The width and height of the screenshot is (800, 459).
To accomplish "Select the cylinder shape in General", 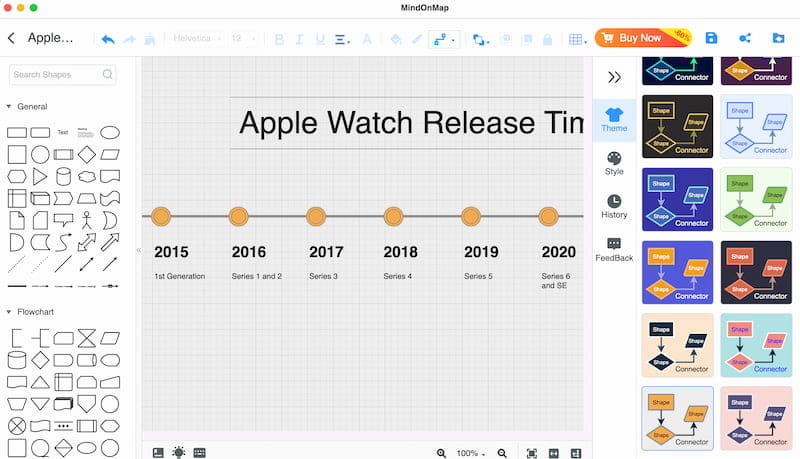I will coord(63,176).
